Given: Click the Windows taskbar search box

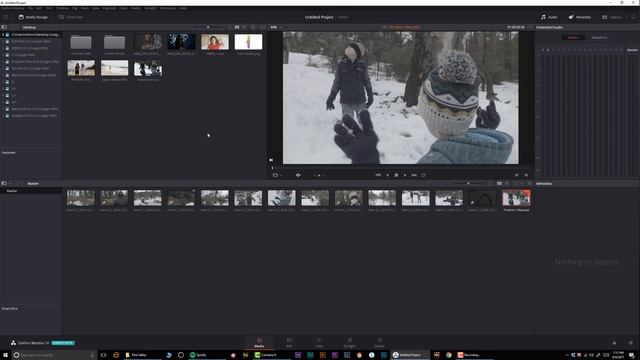Looking at the screenshot, I should [x=53, y=355].
